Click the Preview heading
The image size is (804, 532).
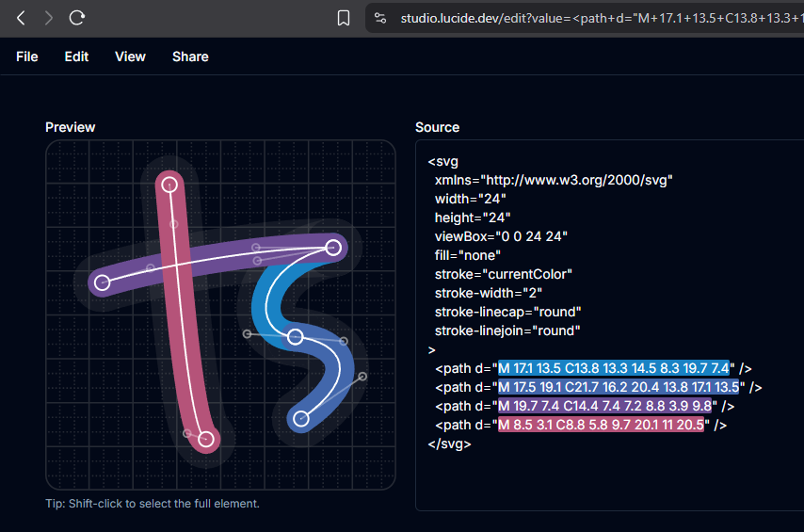(71, 127)
